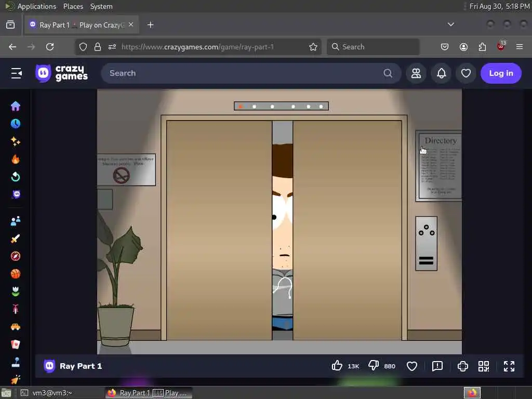
Task: Open the game controls icon
Action: tap(463, 366)
